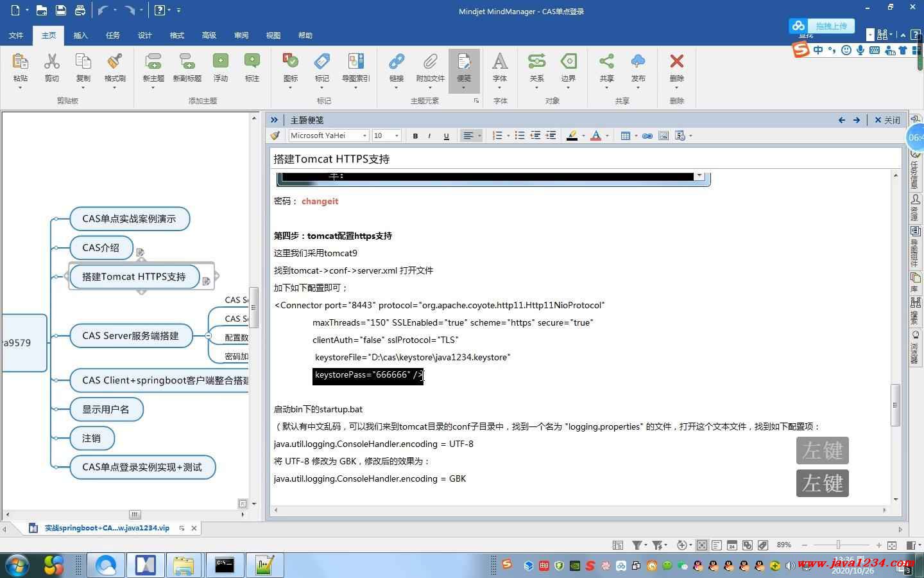Insert an image in notes toolbar
This screenshot has width=924, height=578.
click(x=663, y=136)
